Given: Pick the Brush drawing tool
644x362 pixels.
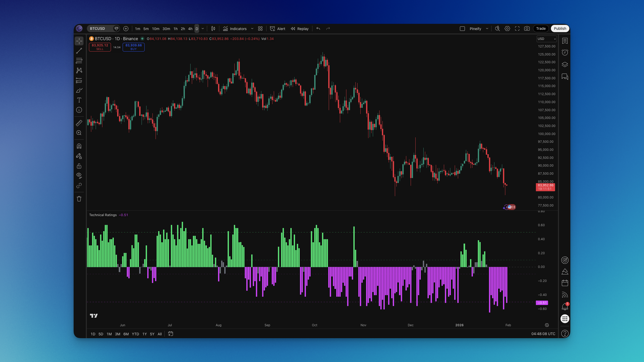Looking at the screenshot, I should (x=79, y=90).
